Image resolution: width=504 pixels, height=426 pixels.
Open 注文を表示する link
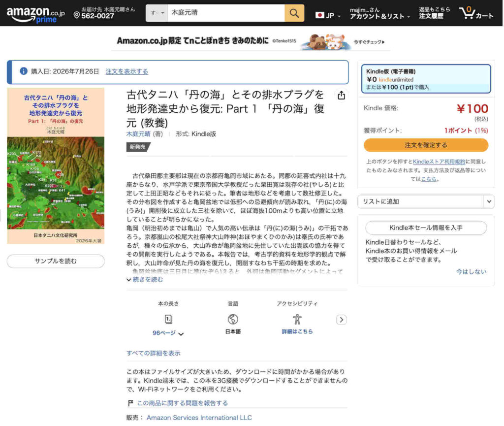127,71
